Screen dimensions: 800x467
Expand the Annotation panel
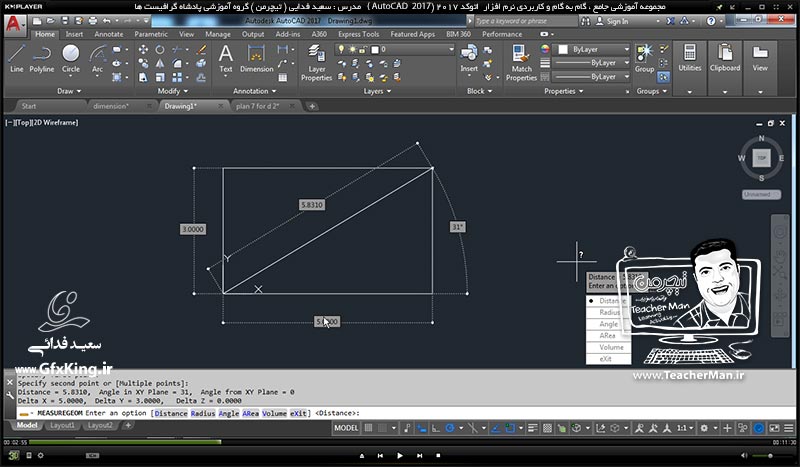(254, 91)
